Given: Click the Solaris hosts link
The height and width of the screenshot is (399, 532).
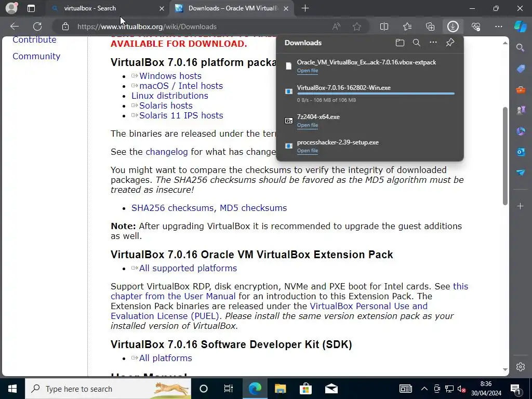Looking at the screenshot, I should (x=166, y=105).
